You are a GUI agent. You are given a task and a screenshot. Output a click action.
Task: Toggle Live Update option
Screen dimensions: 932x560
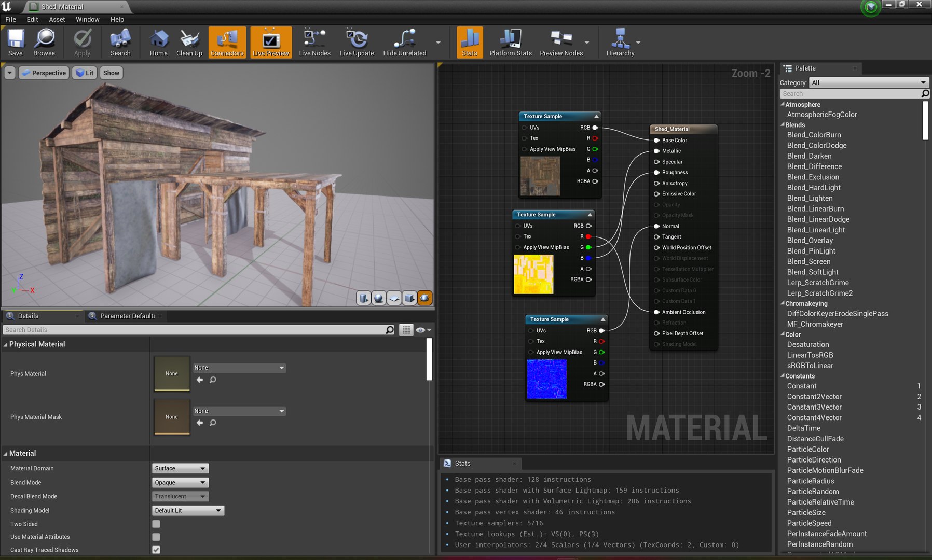(x=357, y=43)
